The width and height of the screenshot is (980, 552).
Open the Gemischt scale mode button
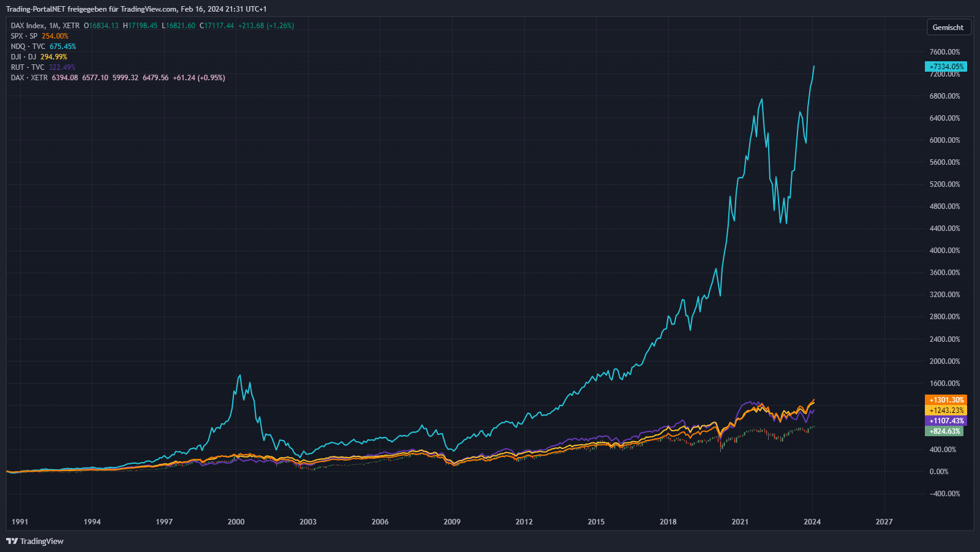click(948, 28)
